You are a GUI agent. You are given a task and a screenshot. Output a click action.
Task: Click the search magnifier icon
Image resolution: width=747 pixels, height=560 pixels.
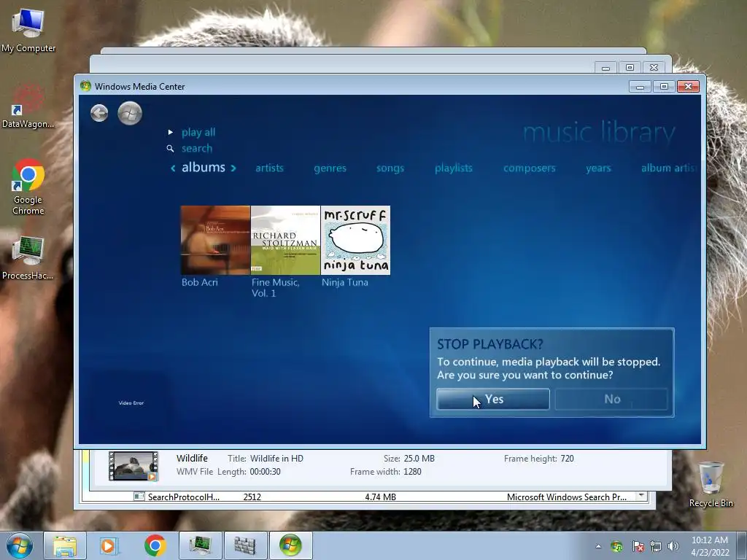[x=170, y=149]
